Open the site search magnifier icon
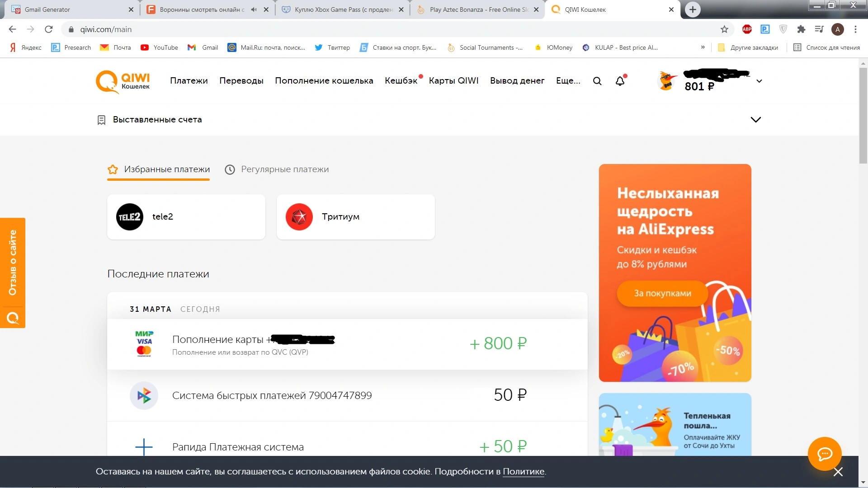Image resolution: width=868 pixels, height=488 pixels. pyautogui.click(x=597, y=81)
